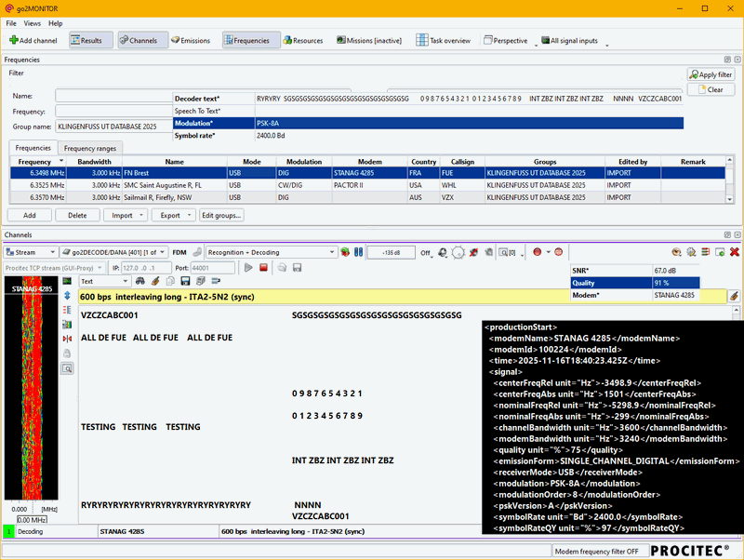The image size is (744, 560).
Task: Click the pause icon next to Recognition dropdown
Action: pyautogui.click(x=358, y=252)
